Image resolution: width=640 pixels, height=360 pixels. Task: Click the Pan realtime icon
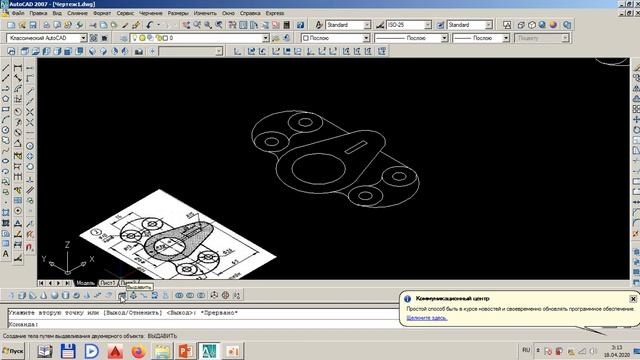(186, 25)
